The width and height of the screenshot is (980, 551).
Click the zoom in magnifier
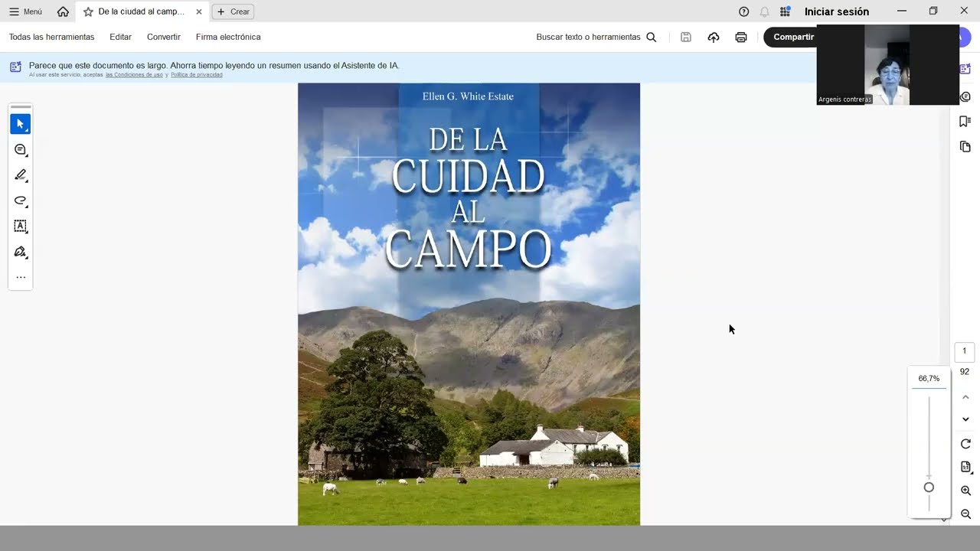(965, 491)
